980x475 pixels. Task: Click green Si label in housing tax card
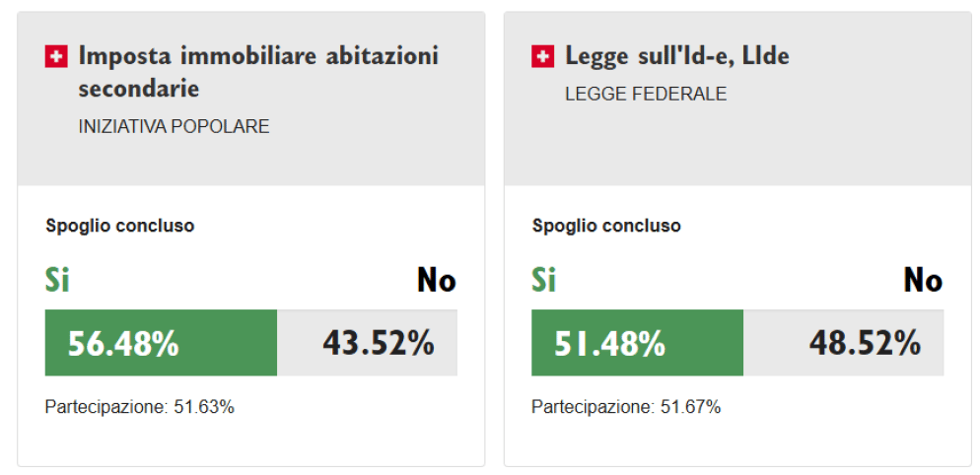[x=57, y=280]
